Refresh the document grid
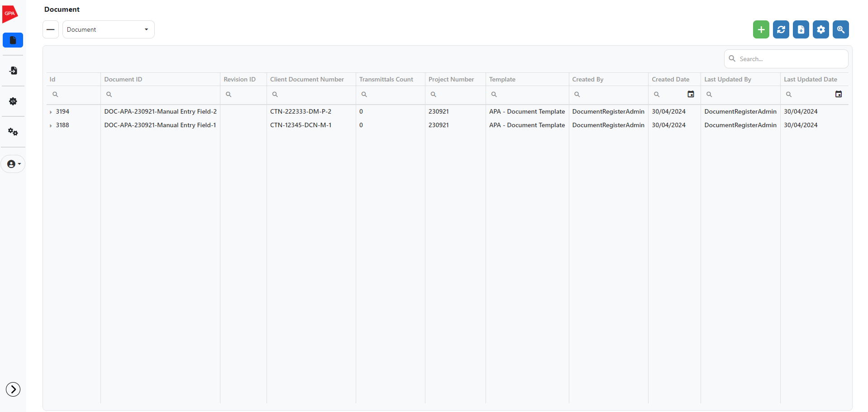Screen dimensions: 868x412 tap(781, 29)
